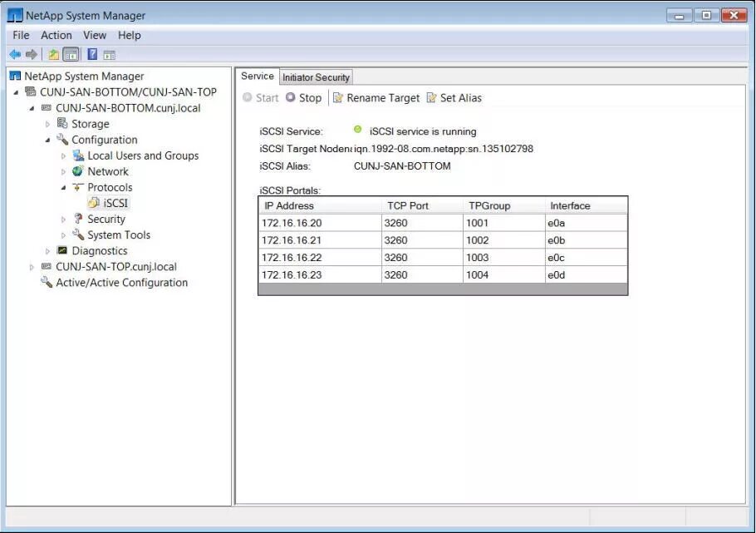
Task: Click the System Tools icon
Action: [78, 234]
